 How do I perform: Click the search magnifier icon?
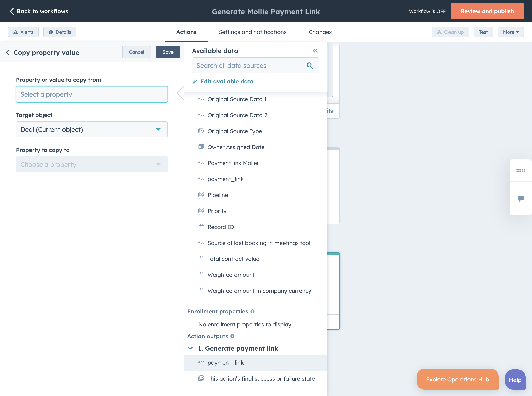tap(310, 66)
